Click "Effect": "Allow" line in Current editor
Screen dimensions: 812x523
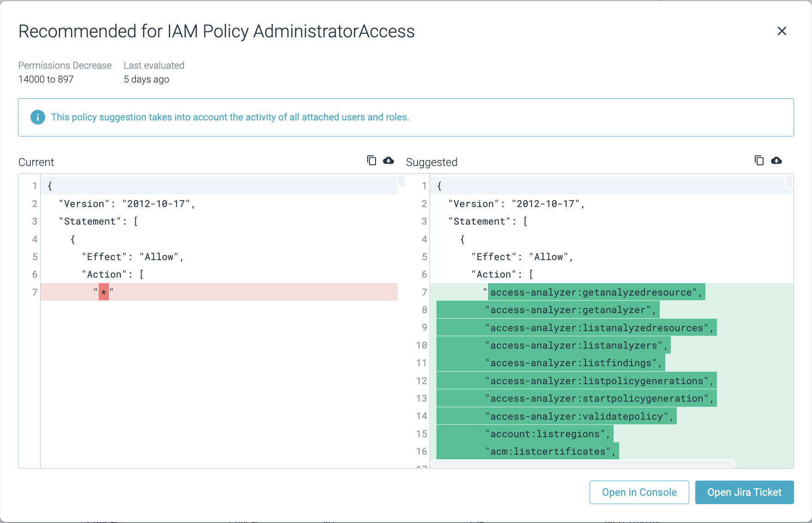tap(219, 256)
